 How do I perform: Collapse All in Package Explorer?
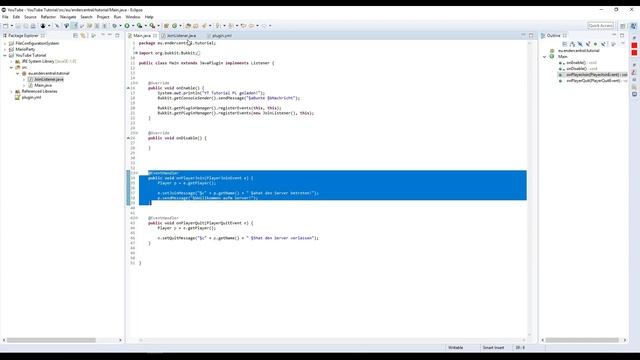coord(75,36)
